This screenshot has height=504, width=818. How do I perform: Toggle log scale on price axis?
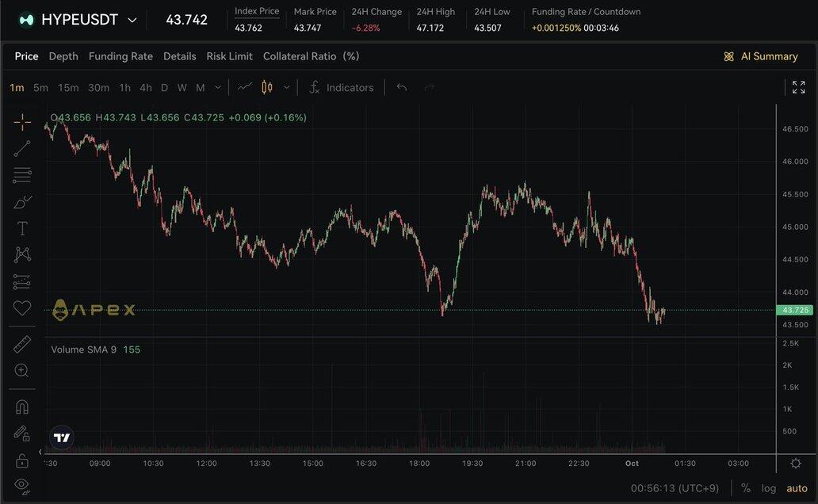pyautogui.click(x=769, y=488)
